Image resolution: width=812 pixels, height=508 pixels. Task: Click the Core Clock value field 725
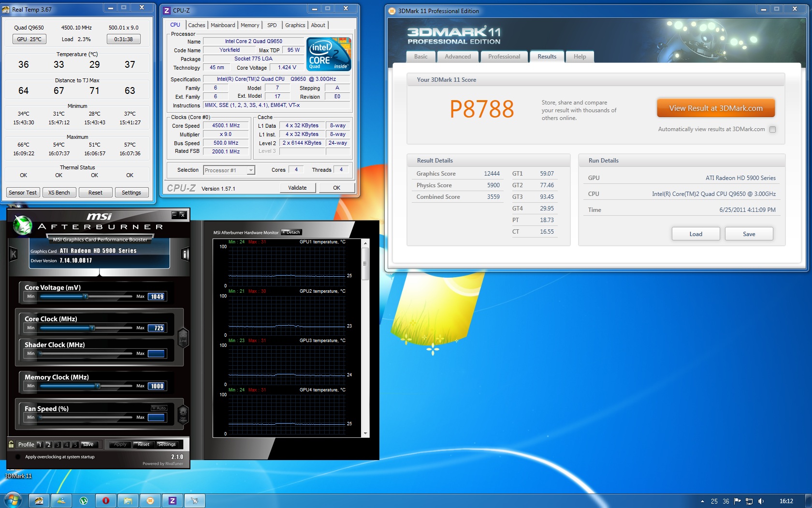click(157, 328)
